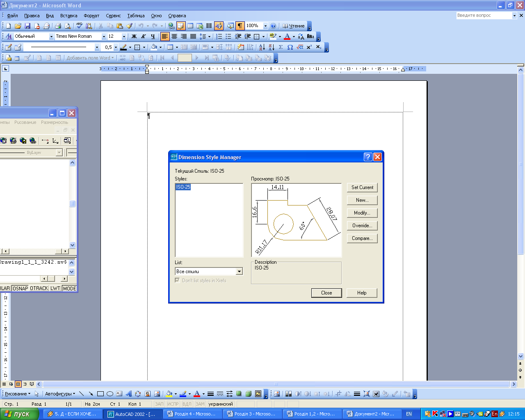Click the Paste clipboard icon
The height and width of the screenshot is (420, 525).
point(119,26)
